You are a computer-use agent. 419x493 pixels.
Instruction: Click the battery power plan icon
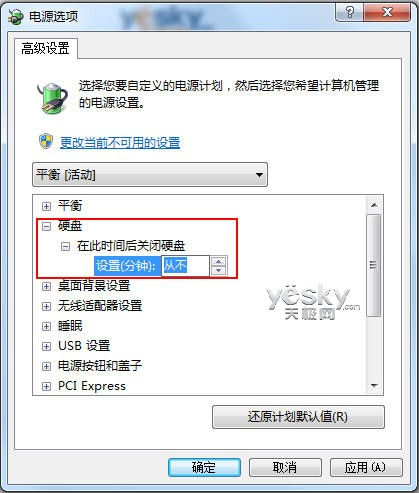[53, 98]
